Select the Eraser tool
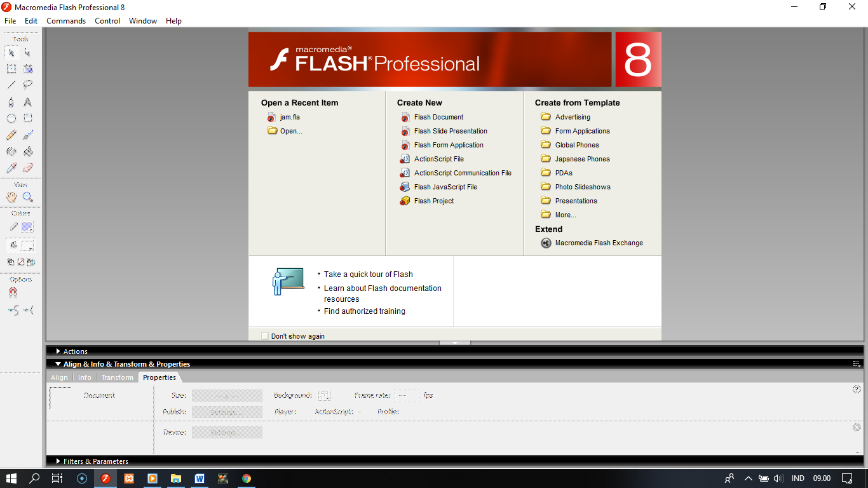Viewport: 868px width, 488px height. tap(28, 168)
